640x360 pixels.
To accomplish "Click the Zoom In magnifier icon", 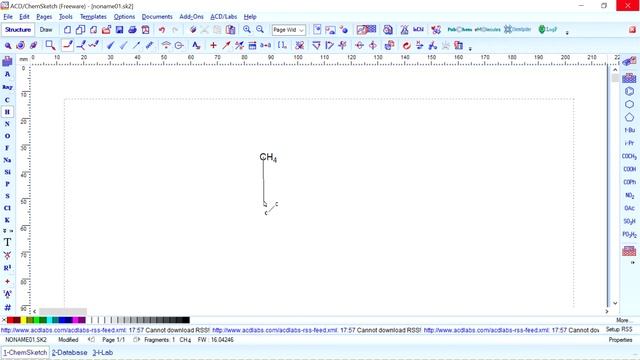I will pos(247,29).
